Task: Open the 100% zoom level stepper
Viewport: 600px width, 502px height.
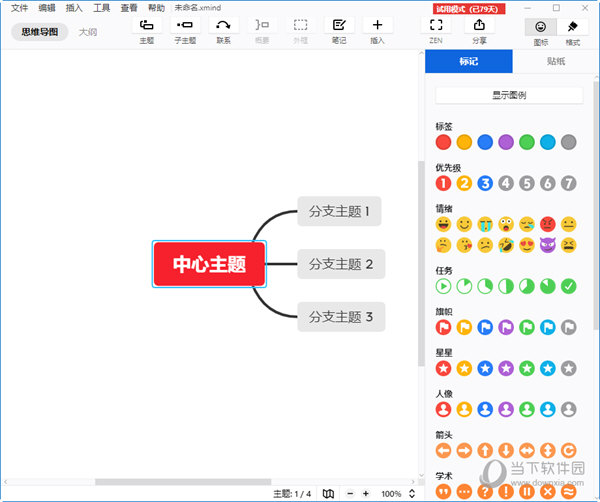Action: 412,494
